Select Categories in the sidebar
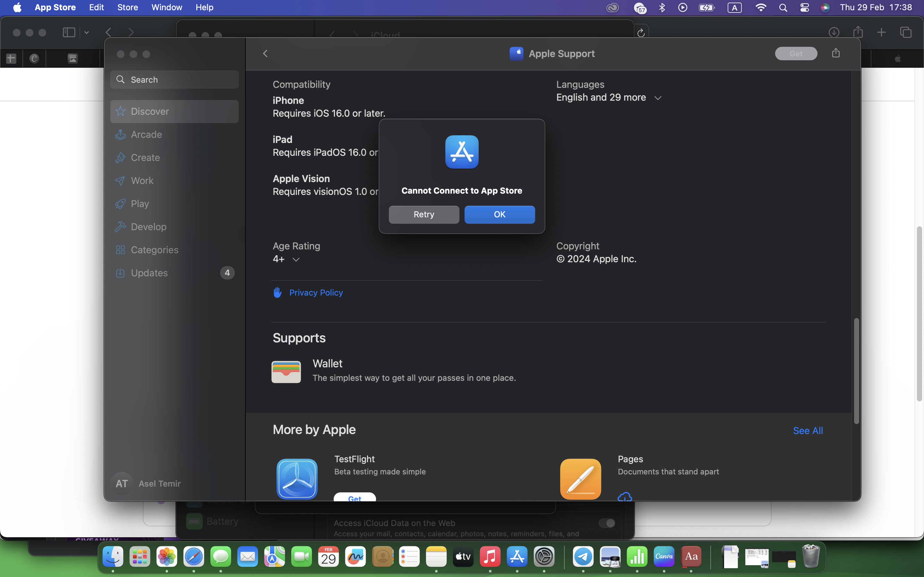 [154, 250]
